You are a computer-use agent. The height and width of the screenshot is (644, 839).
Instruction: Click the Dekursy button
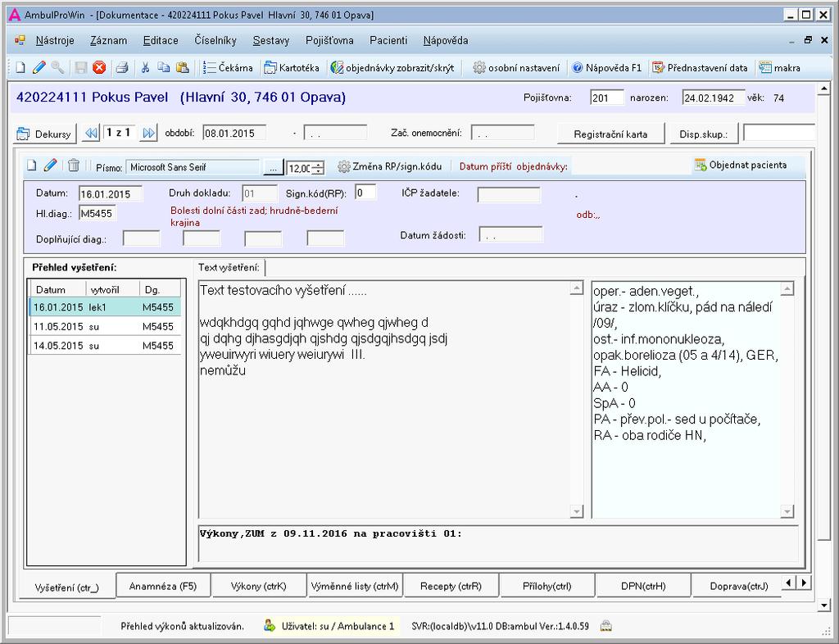click(x=45, y=134)
